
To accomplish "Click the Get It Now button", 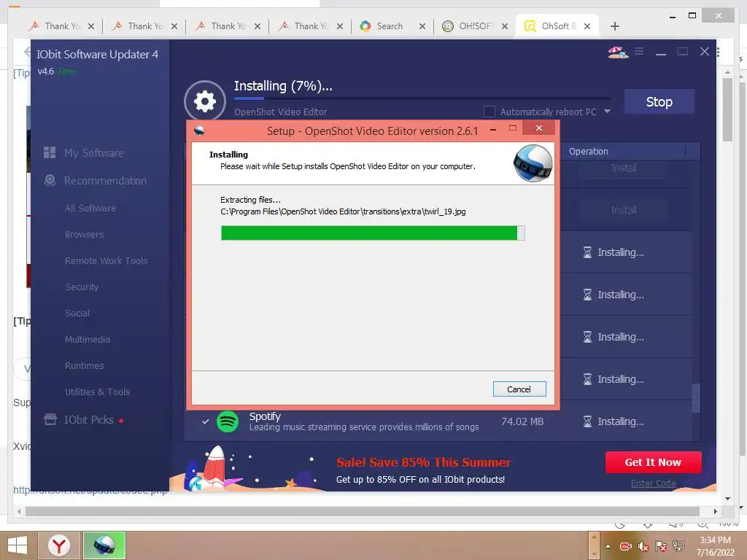I will click(653, 462).
